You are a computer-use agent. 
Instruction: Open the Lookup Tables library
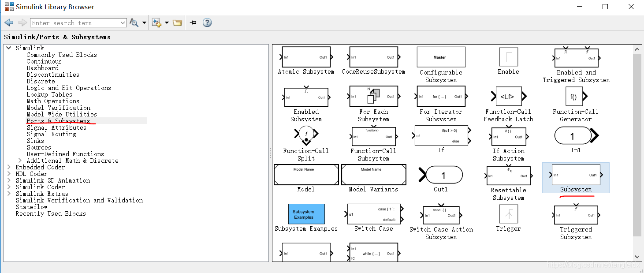(x=49, y=94)
